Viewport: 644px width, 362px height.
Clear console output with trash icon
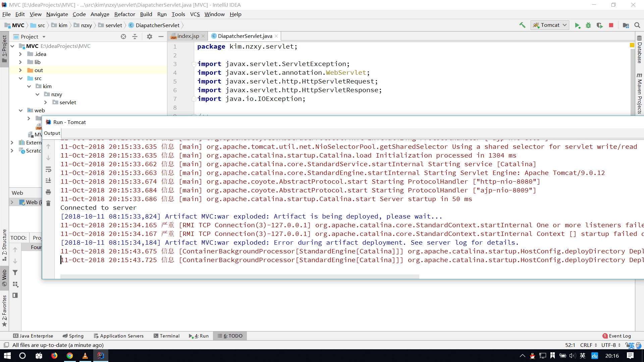(48, 203)
